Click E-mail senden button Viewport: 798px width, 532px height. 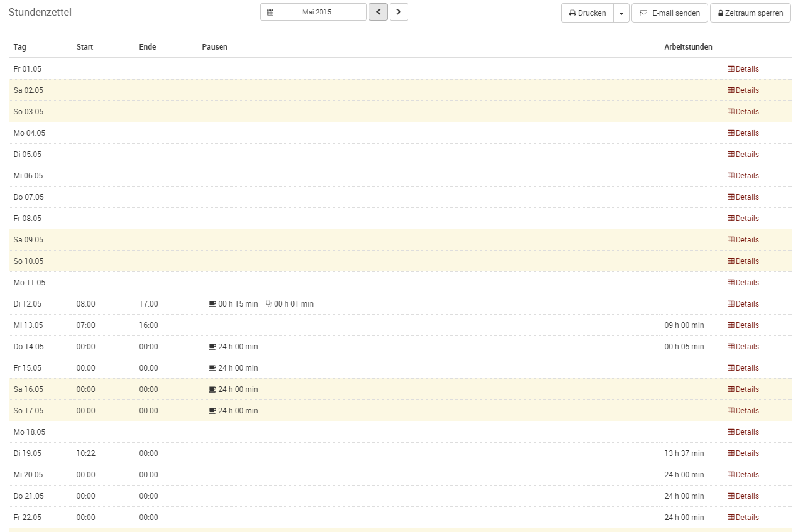click(669, 13)
